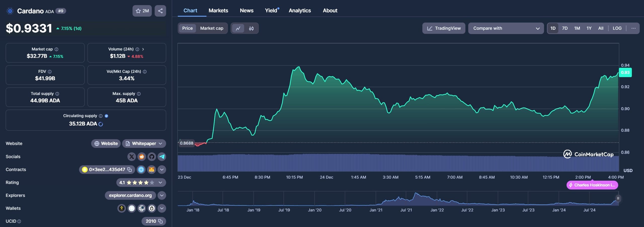Show the Total supply info icon
644x227 pixels.
tap(57, 94)
